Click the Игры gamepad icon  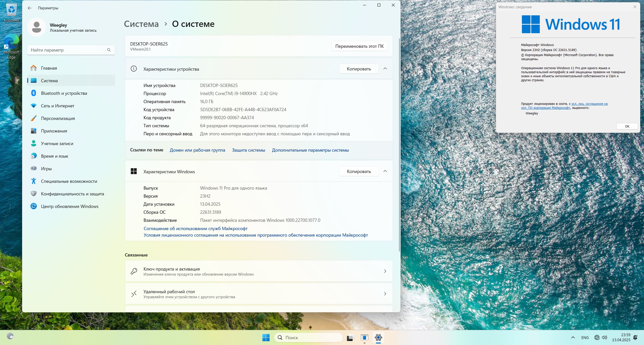(x=33, y=168)
